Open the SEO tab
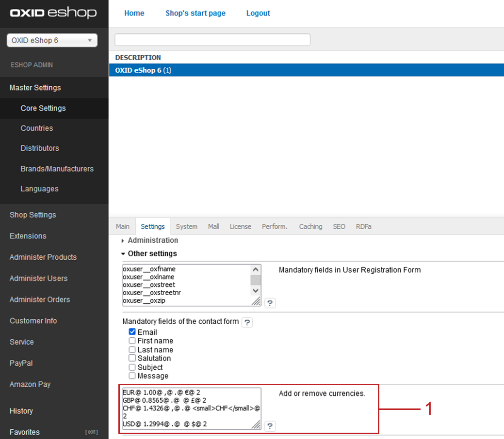This screenshot has width=504, height=439. pos(339,226)
